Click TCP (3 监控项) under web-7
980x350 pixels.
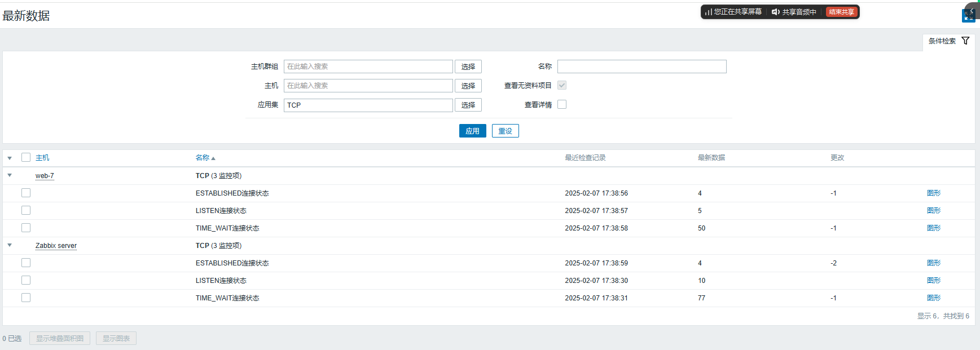pos(218,176)
